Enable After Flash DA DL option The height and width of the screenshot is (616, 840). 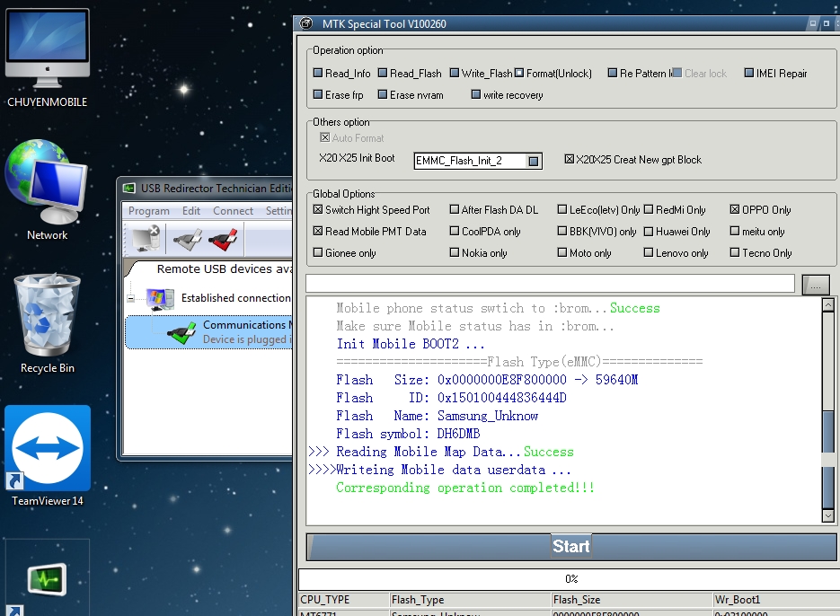click(455, 209)
